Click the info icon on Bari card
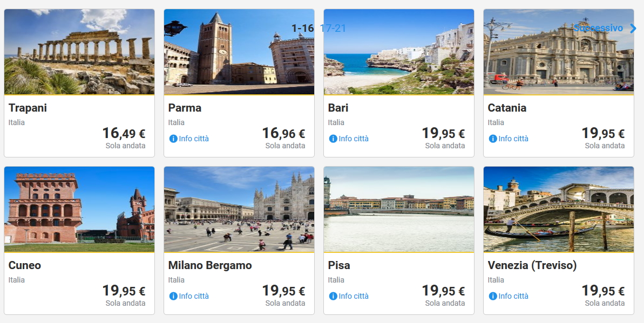 [333, 139]
